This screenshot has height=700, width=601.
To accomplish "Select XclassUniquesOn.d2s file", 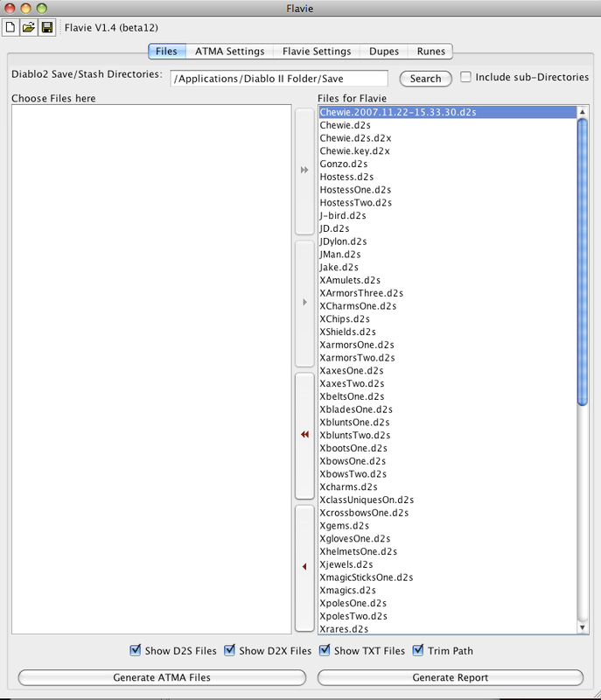I will (448, 500).
